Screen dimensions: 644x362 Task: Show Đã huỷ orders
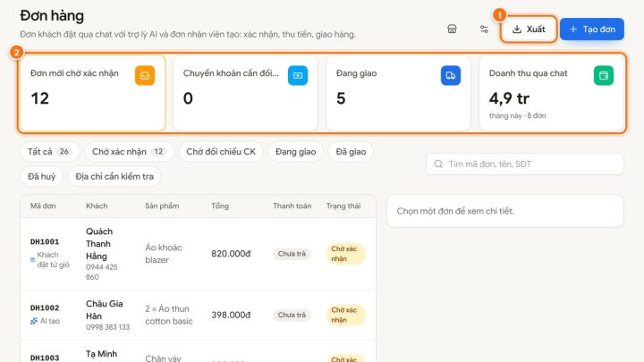[41, 176]
